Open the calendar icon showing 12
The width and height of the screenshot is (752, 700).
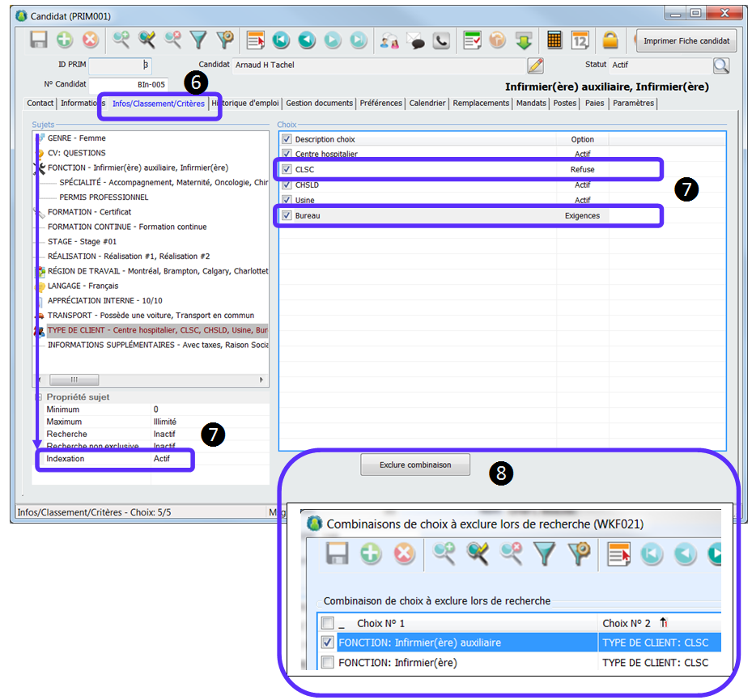tap(580, 40)
